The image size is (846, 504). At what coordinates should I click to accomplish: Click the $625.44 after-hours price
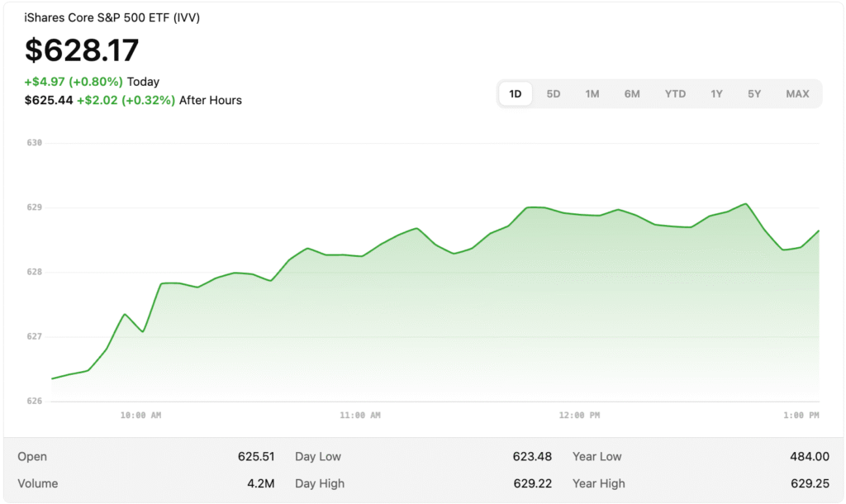coord(49,100)
